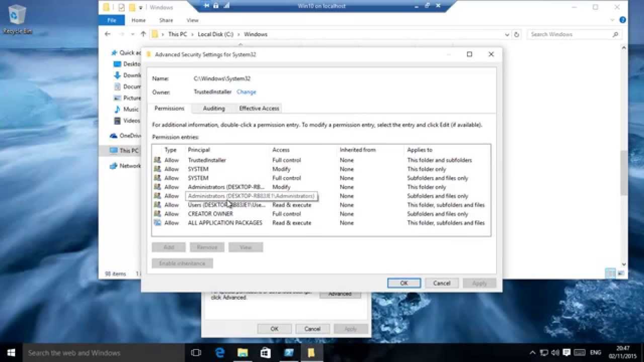Click OK in the Properties dialog behind
Image resolution: width=644 pixels, height=362 pixels.
274,329
